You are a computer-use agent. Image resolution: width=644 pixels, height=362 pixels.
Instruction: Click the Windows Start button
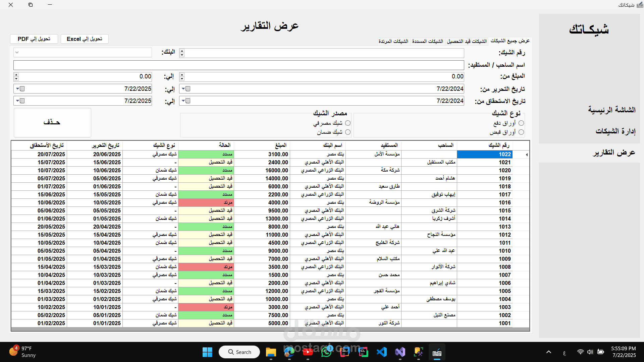207,352
